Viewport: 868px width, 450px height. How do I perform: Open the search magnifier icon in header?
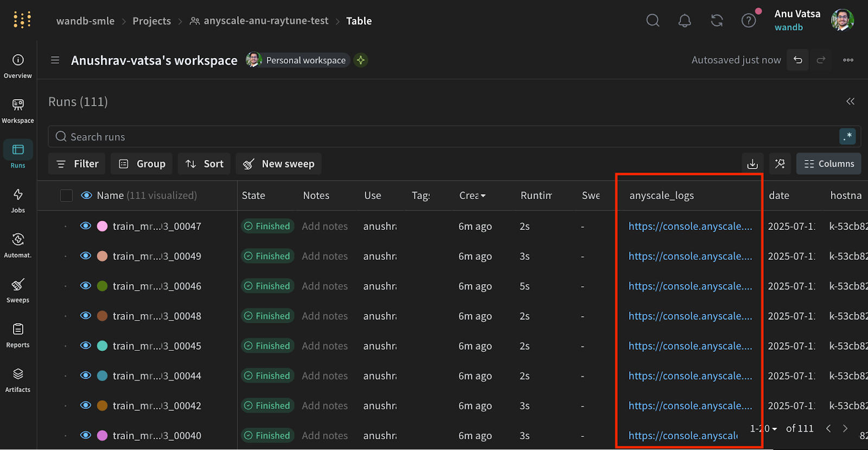pos(653,21)
